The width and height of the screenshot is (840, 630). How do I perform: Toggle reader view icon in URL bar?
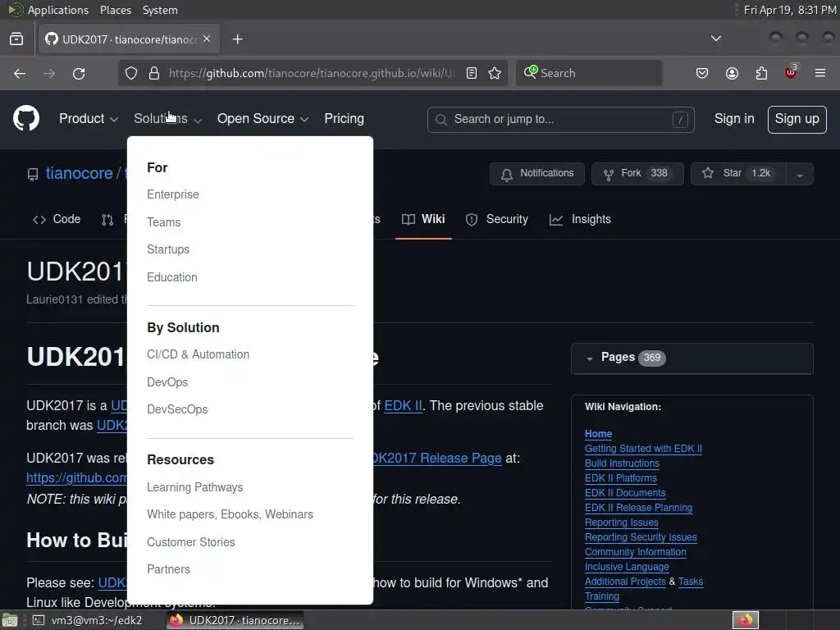472,73
